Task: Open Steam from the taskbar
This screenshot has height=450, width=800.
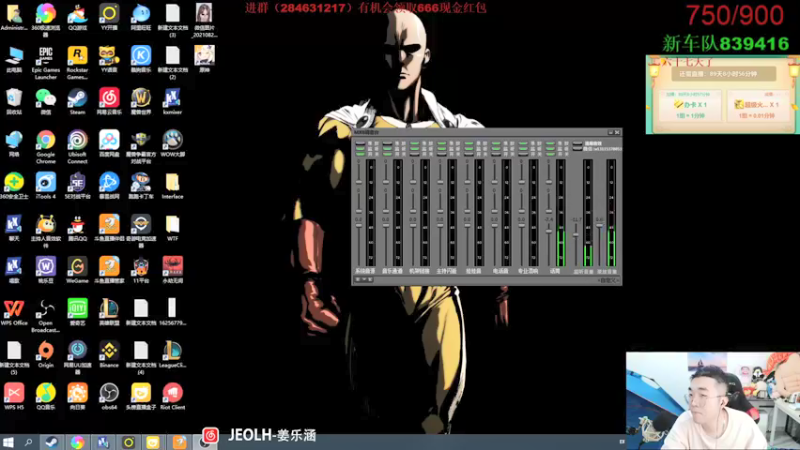Action: [52, 442]
